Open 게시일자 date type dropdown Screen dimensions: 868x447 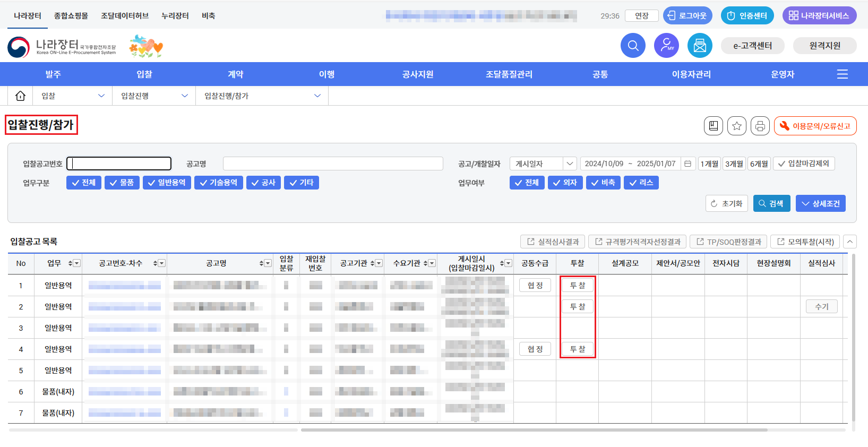pyautogui.click(x=543, y=164)
